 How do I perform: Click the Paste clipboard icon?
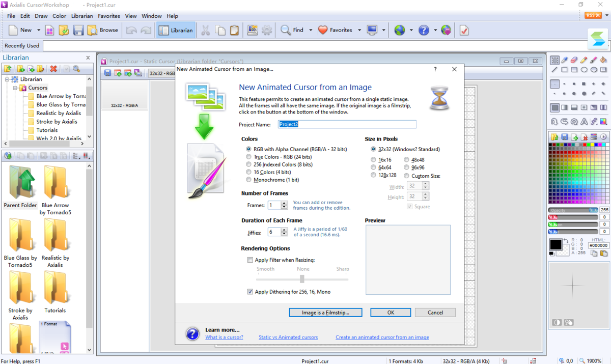234,30
